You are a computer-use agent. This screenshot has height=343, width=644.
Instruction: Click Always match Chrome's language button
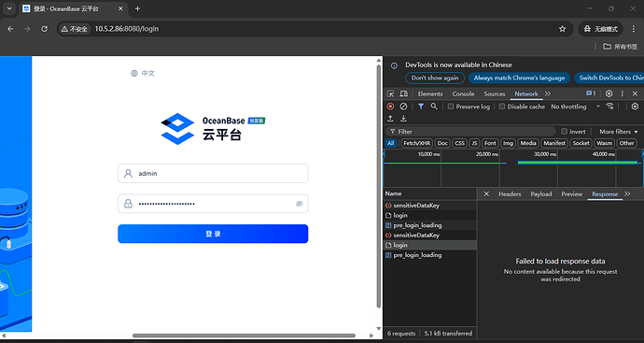click(x=519, y=78)
